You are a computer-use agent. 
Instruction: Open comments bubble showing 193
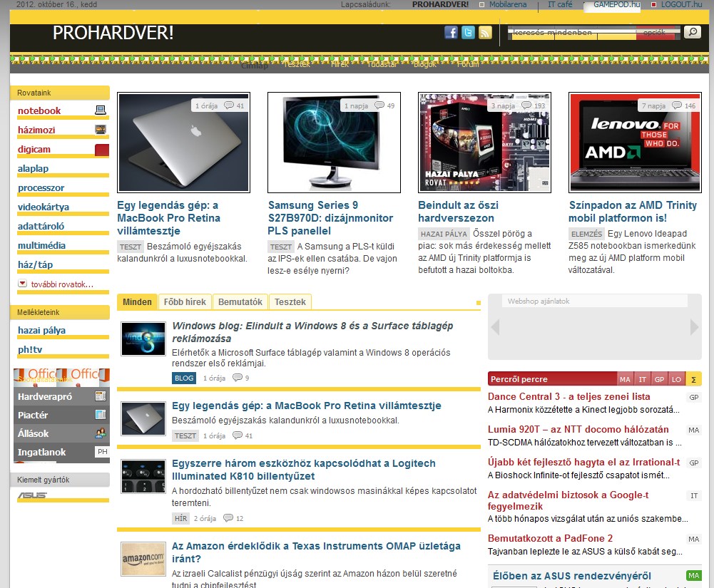pos(526,105)
